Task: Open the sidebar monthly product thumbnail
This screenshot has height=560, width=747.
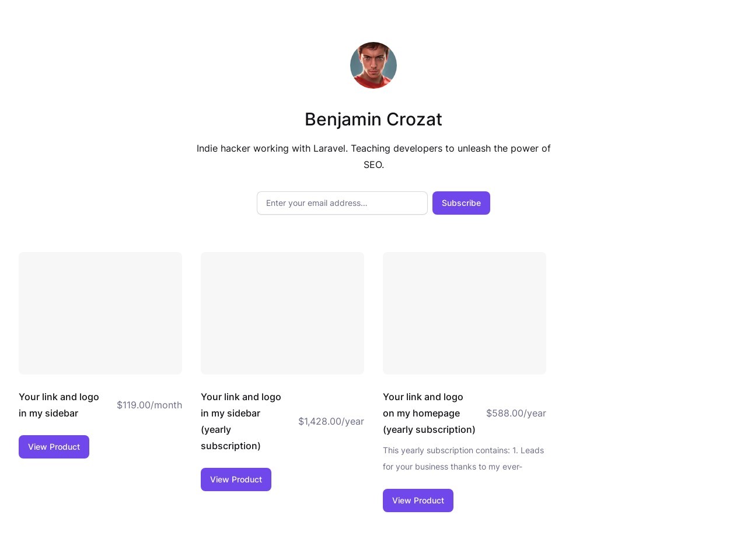Action: tap(100, 313)
